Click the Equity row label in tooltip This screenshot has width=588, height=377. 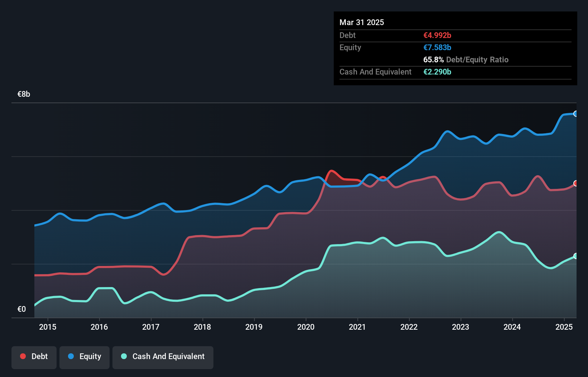click(x=350, y=48)
